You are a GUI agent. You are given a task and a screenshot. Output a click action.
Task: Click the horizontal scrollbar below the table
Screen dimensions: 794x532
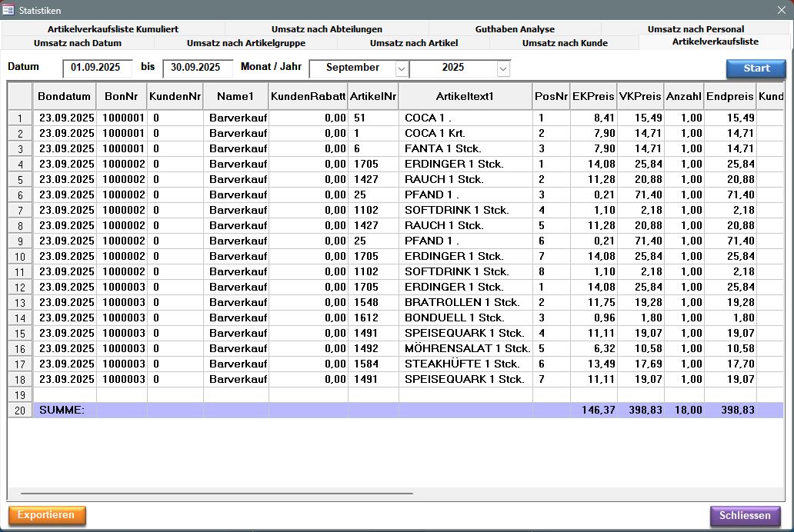(x=216, y=494)
